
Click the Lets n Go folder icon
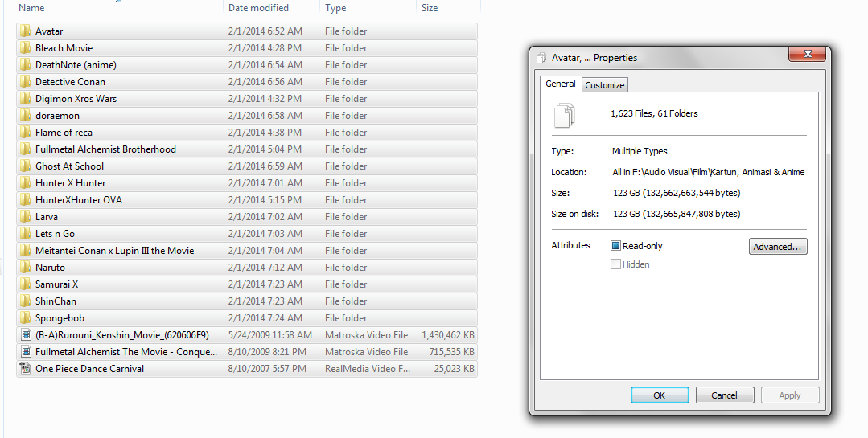point(25,233)
